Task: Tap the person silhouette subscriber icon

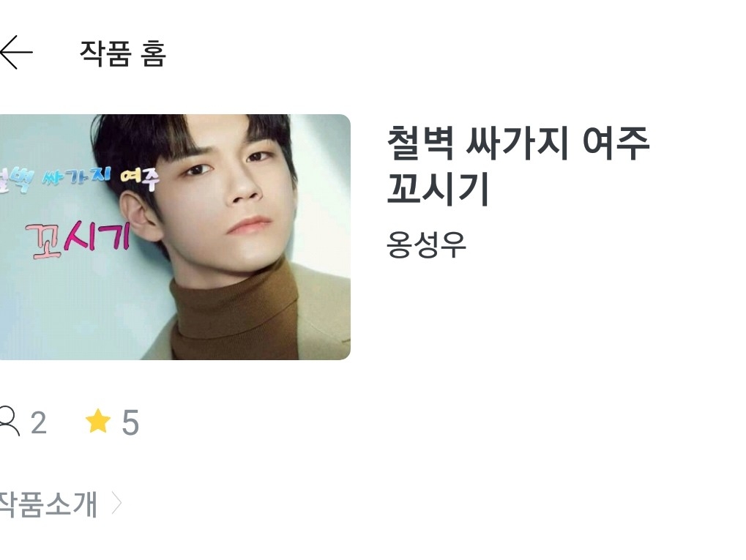Action: point(10,421)
